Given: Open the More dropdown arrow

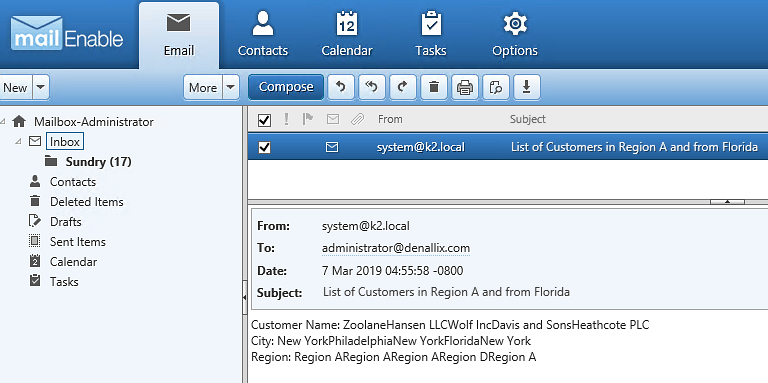Looking at the screenshot, I should (231, 87).
